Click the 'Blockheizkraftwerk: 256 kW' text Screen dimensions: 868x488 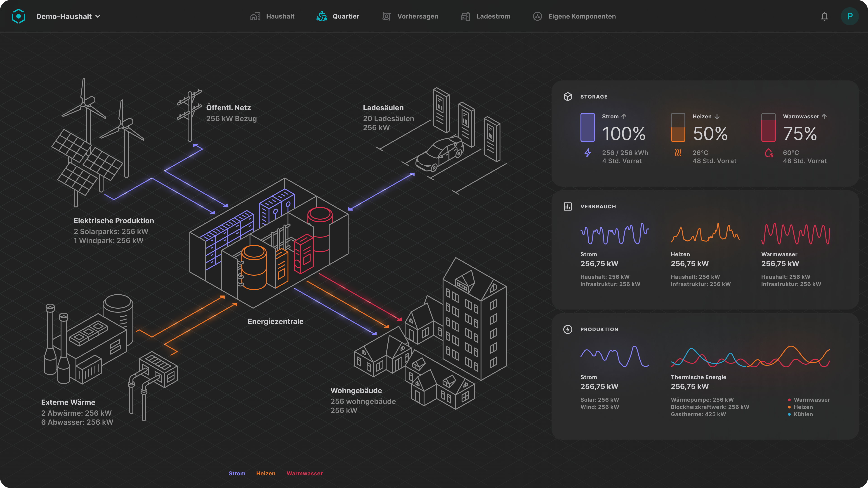pos(710,407)
